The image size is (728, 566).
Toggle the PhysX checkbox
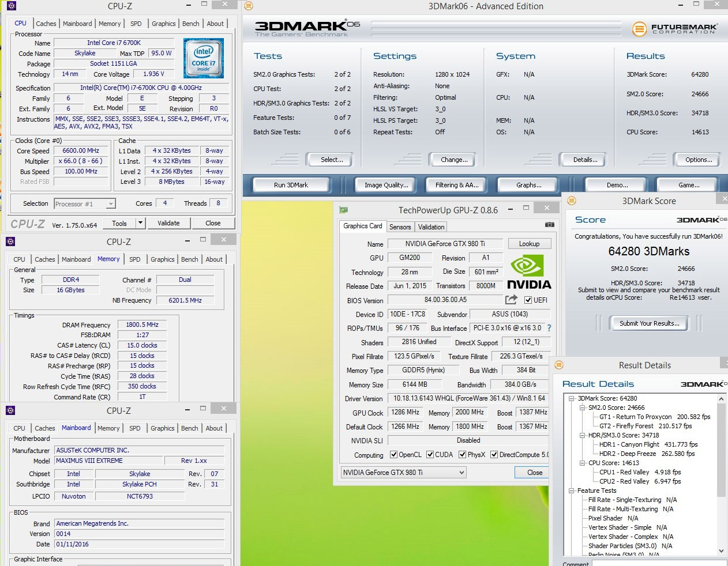click(462, 455)
